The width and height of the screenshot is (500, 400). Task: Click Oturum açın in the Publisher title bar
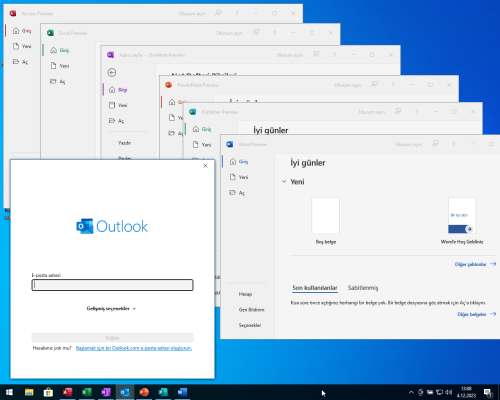(372, 112)
